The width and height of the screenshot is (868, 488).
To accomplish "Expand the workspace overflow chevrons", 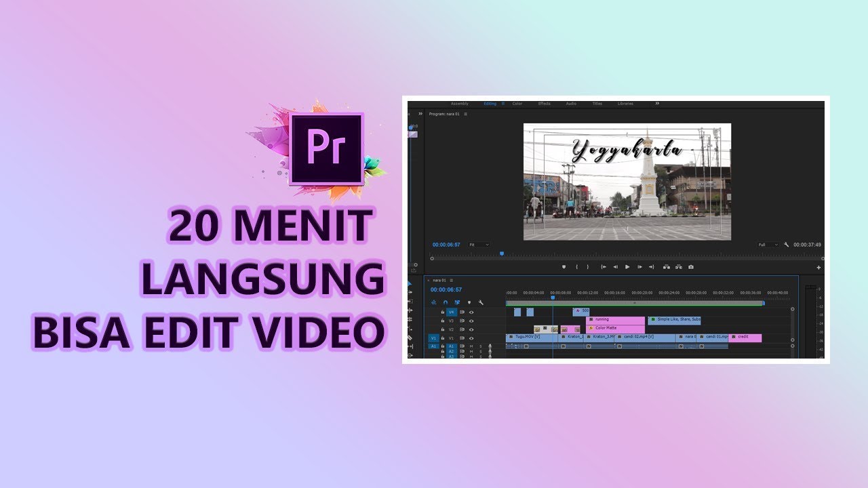I will point(657,103).
